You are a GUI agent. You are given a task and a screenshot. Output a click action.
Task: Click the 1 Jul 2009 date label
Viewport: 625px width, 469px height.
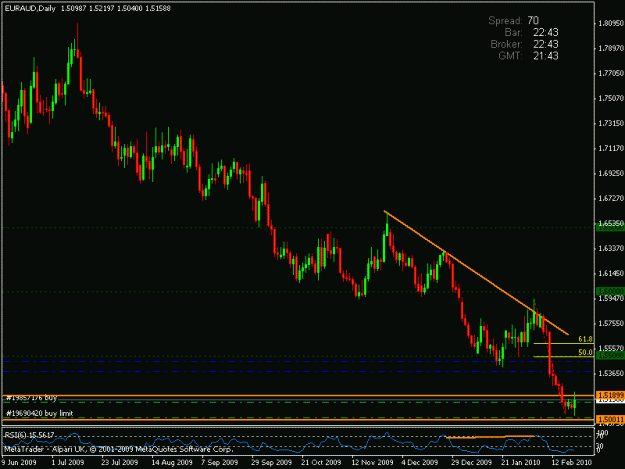pyautogui.click(x=68, y=462)
